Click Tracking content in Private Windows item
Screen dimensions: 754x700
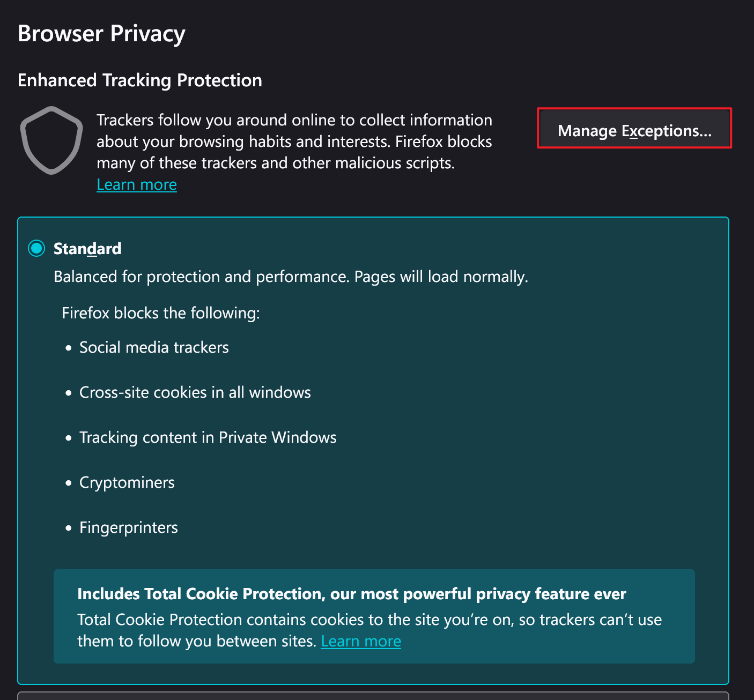click(x=208, y=437)
